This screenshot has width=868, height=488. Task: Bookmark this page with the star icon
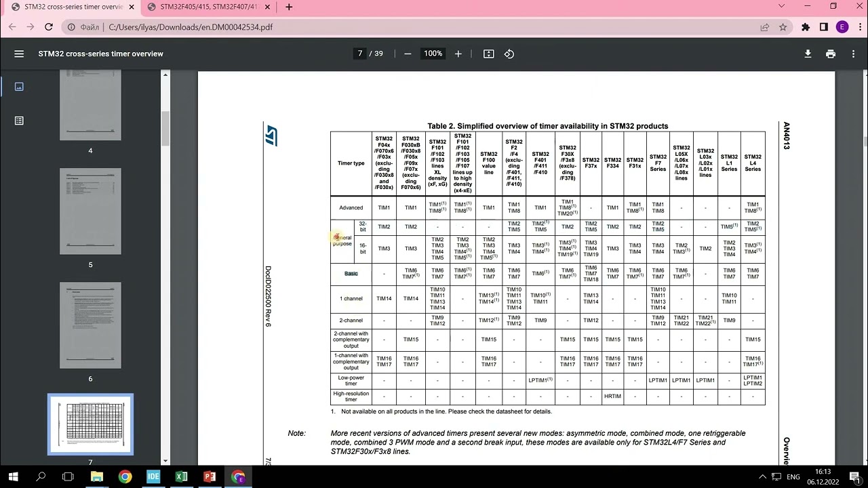(783, 27)
